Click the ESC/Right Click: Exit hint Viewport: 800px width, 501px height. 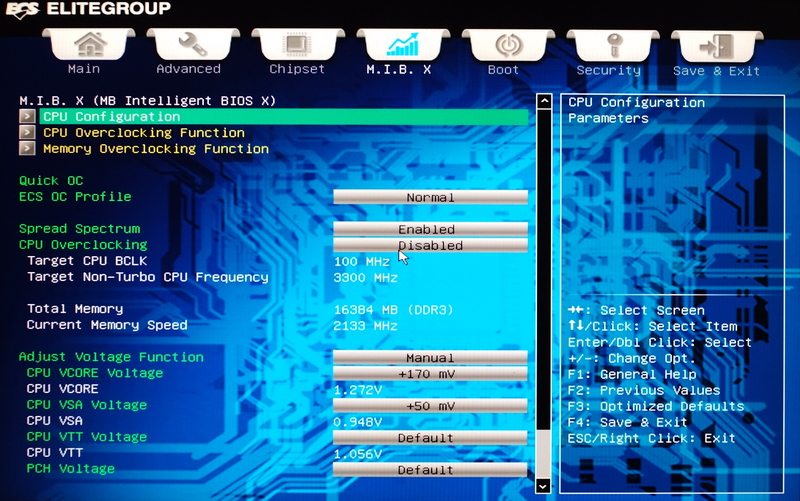coord(652,438)
